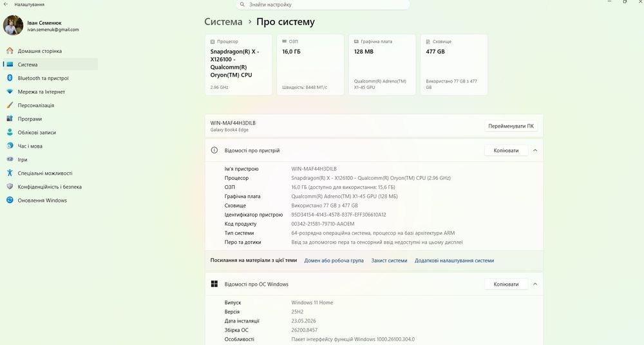Select Конфіденційність і безпека menu item
The image size is (644, 345).
pos(50,186)
